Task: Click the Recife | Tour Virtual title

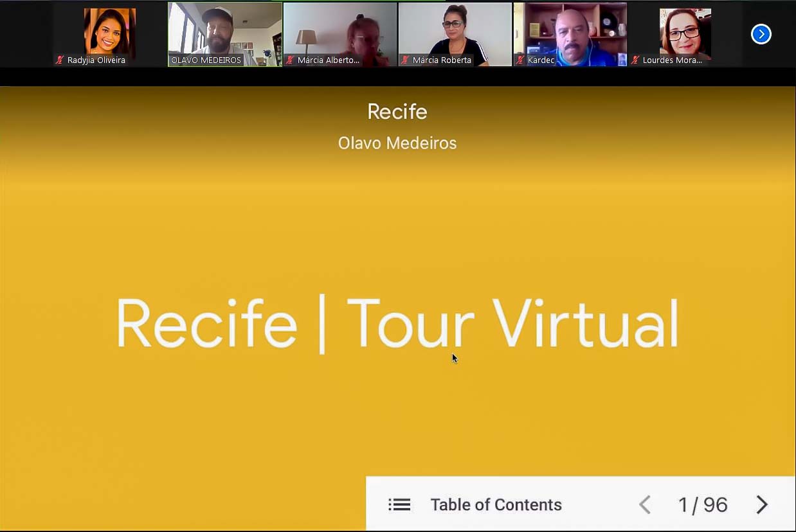Action: coord(397,324)
